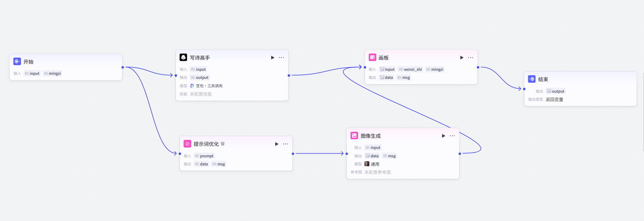Image resolution: width=644 pixels, height=221 pixels.
Task: Open the more options menu on 写诗高手
Action: point(281,58)
